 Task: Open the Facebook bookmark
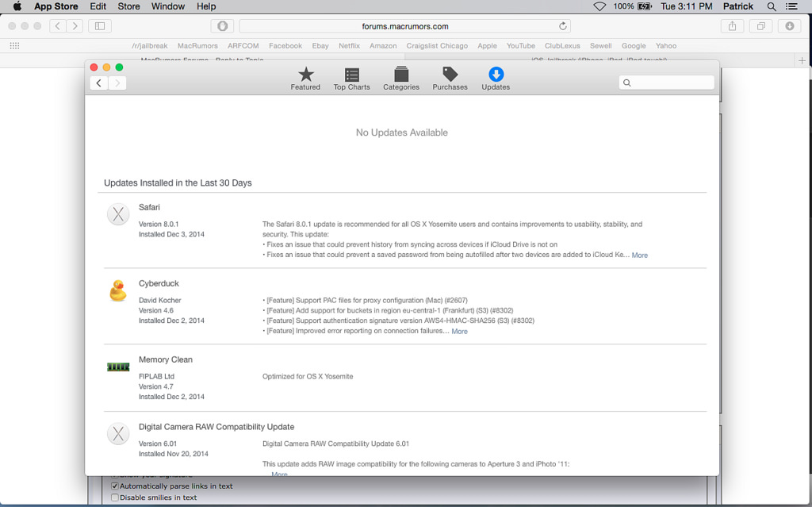click(285, 45)
